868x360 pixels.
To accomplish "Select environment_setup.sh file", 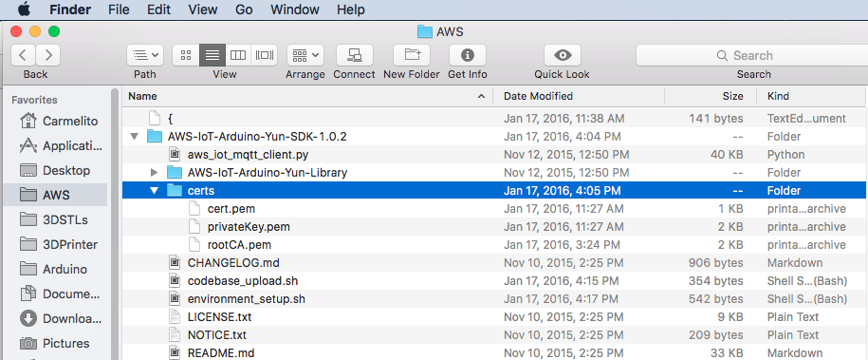I will [x=493, y=299].
